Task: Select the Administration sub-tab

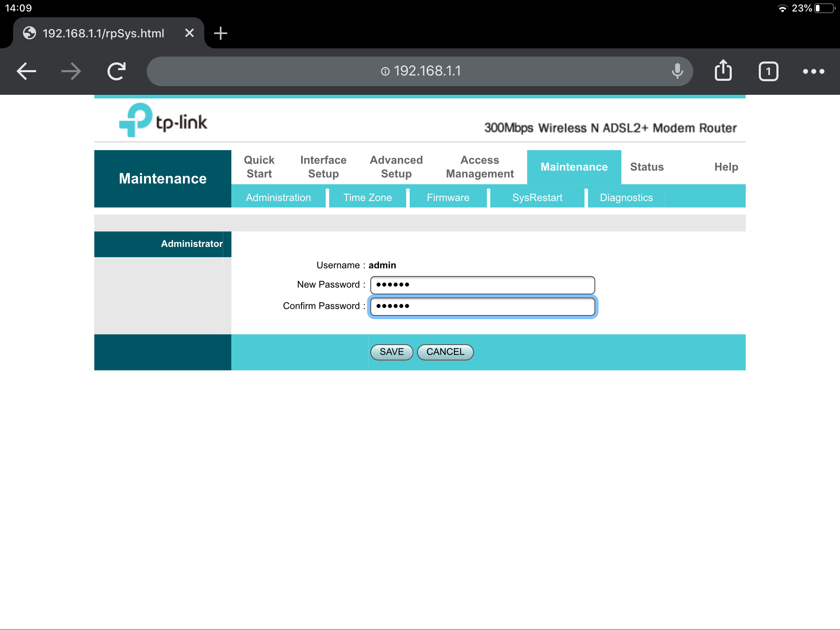Action: (278, 197)
